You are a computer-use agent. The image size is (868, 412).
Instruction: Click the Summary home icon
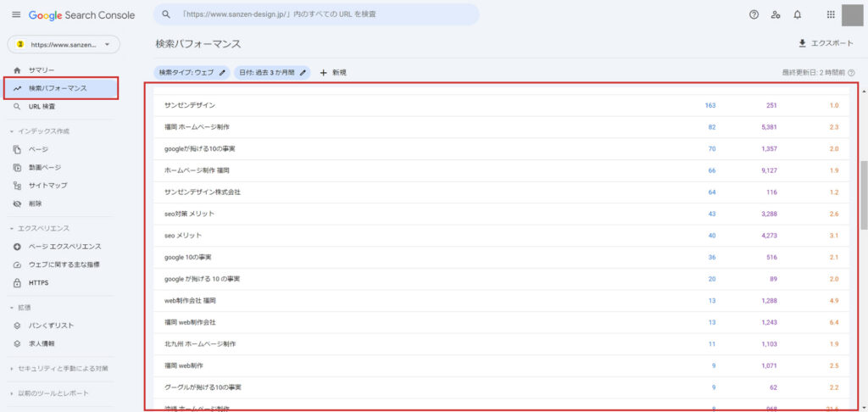pos(17,70)
